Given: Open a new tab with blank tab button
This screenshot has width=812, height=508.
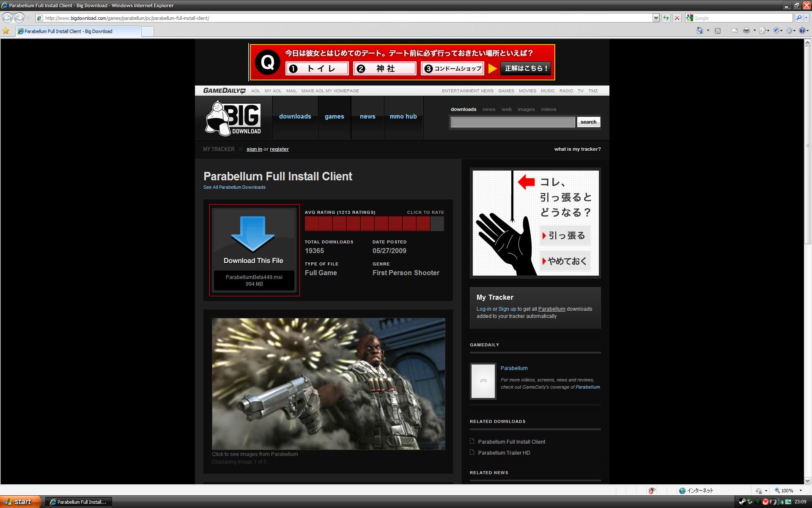Looking at the screenshot, I should pyautogui.click(x=147, y=31).
